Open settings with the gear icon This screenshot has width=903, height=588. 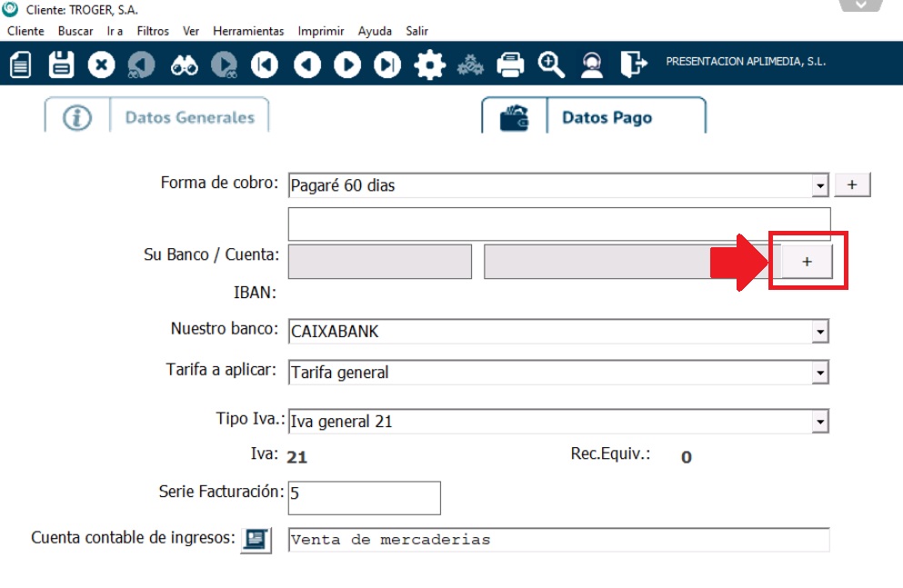point(429,65)
